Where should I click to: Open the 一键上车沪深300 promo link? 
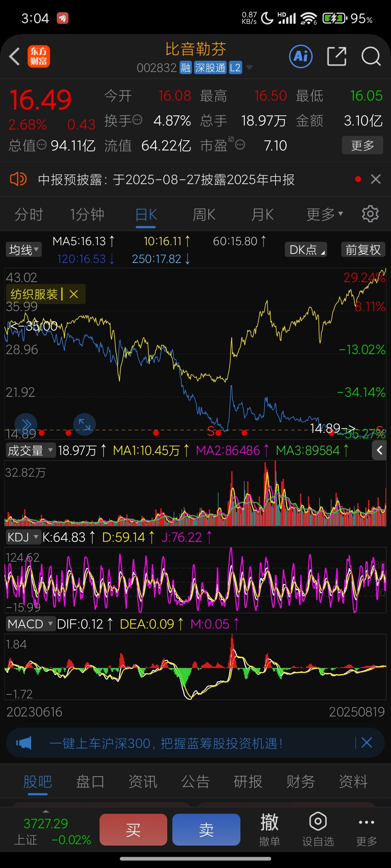[x=166, y=743]
